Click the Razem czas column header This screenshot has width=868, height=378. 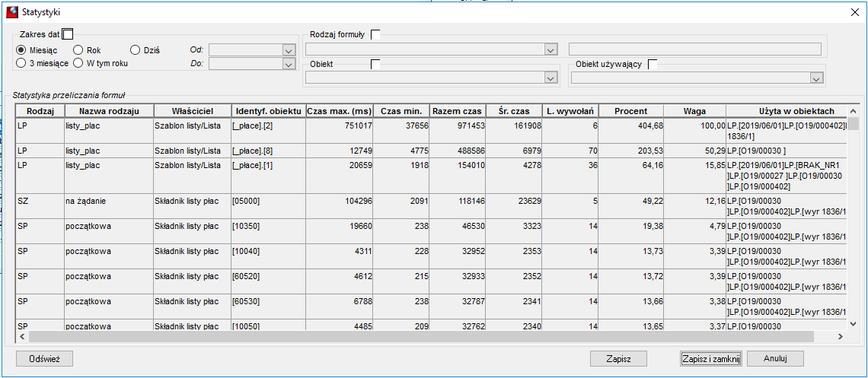click(458, 110)
